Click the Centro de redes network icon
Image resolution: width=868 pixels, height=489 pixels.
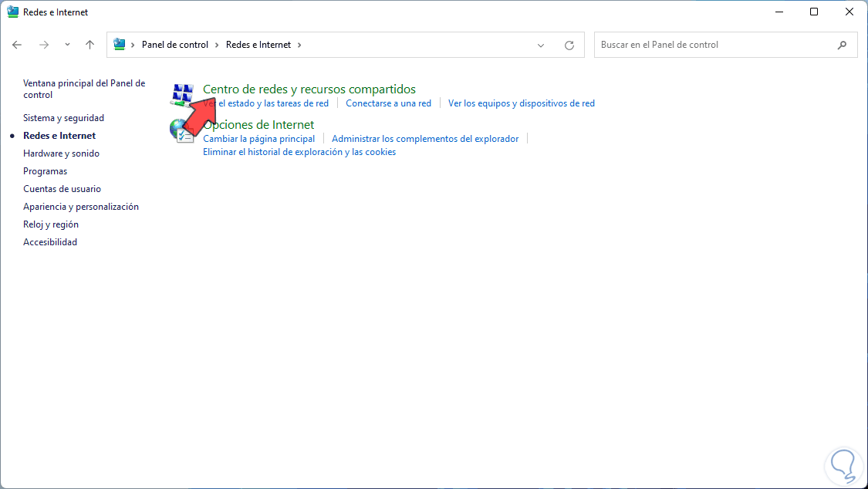pos(182,95)
